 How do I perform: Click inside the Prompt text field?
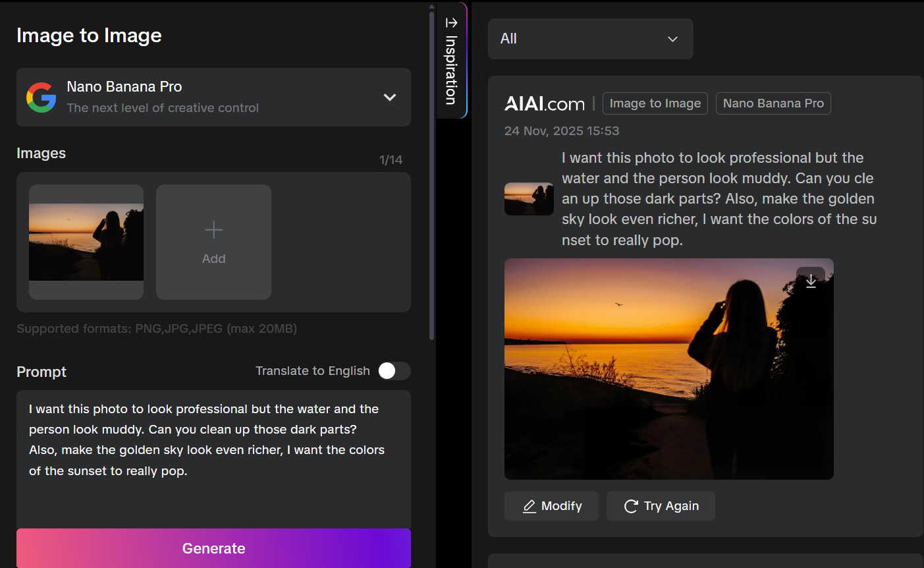(213, 459)
